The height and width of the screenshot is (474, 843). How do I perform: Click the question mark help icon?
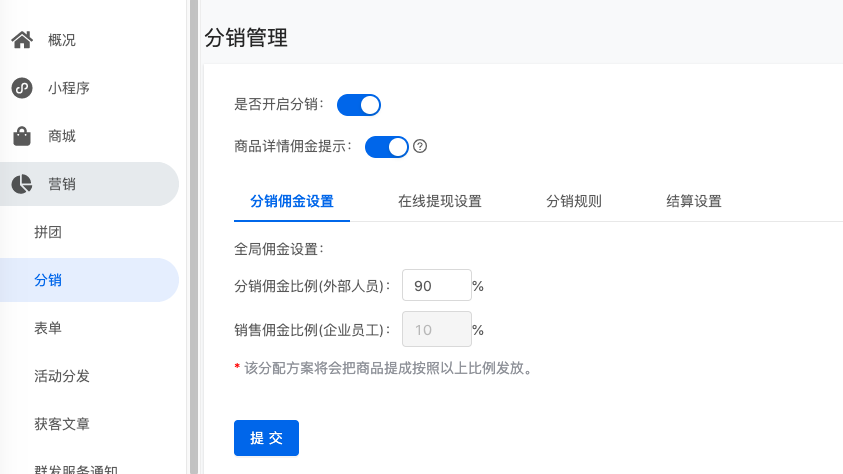pos(420,146)
